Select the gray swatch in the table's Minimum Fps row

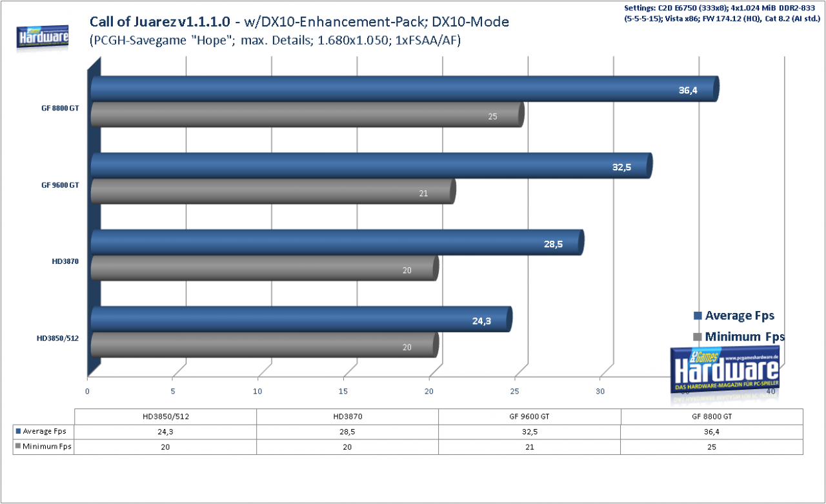(x=17, y=447)
